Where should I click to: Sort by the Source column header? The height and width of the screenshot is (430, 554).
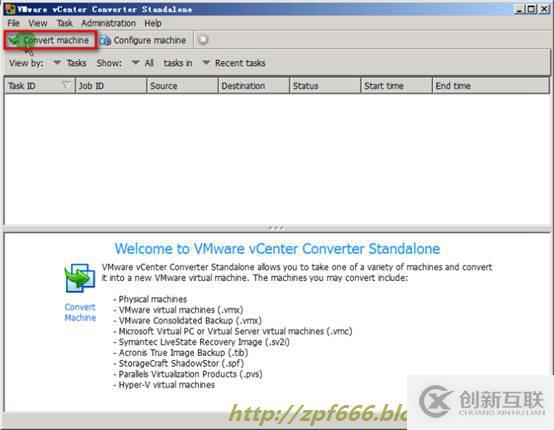click(x=182, y=86)
